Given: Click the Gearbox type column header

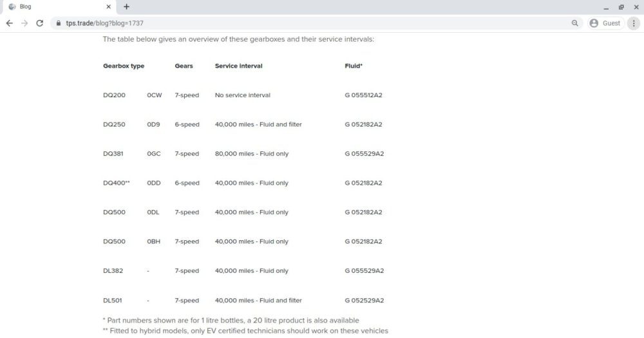Looking at the screenshot, I should pos(124,66).
